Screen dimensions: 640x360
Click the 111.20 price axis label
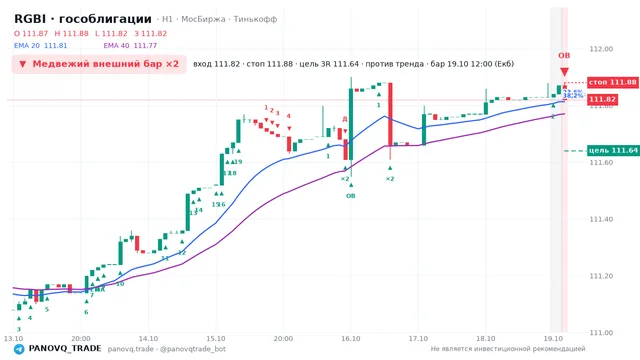pos(601,276)
